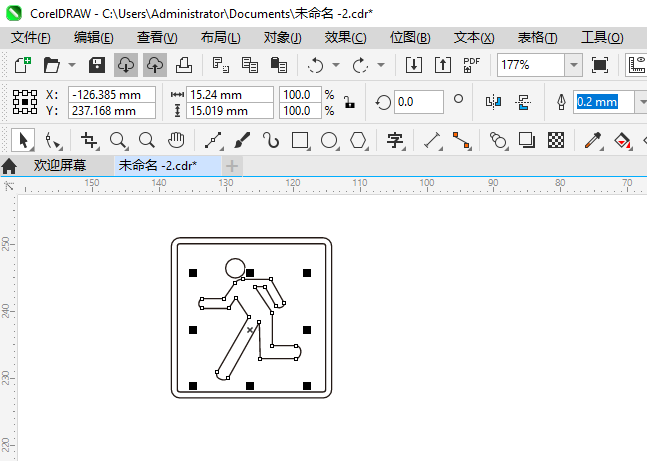This screenshot has width=647, height=461.
Task: Select the Ellipse tool
Action: click(329, 140)
